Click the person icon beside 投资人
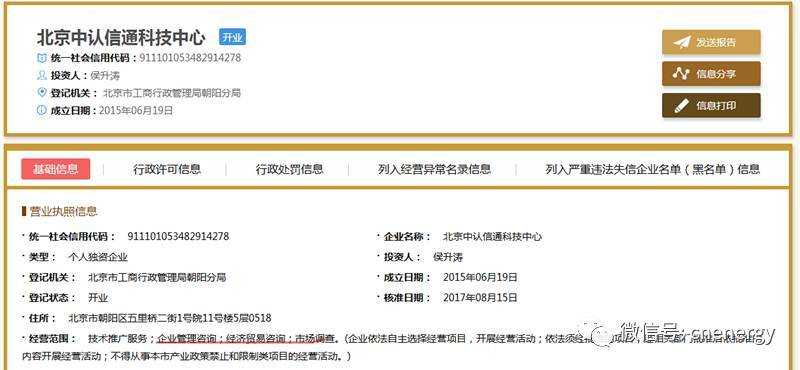This screenshot has width=800, height=370. [42, 76]
